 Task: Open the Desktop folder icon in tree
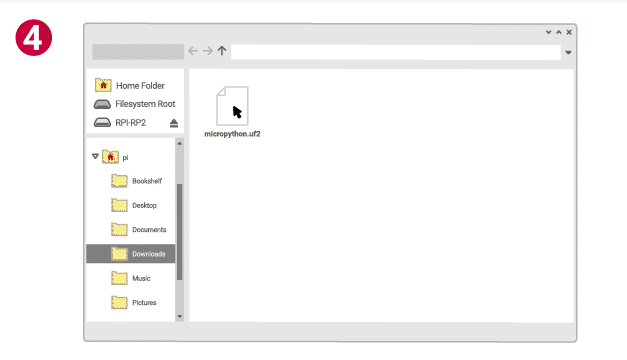click(119, 205)
